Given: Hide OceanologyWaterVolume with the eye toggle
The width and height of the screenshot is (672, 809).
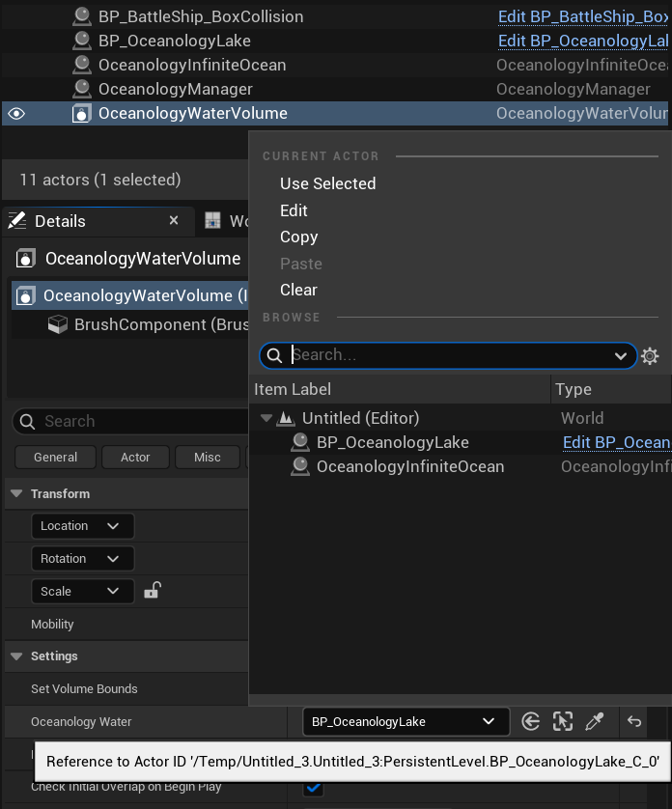Looking at the screenshot, I should click(x=15, y=114).
